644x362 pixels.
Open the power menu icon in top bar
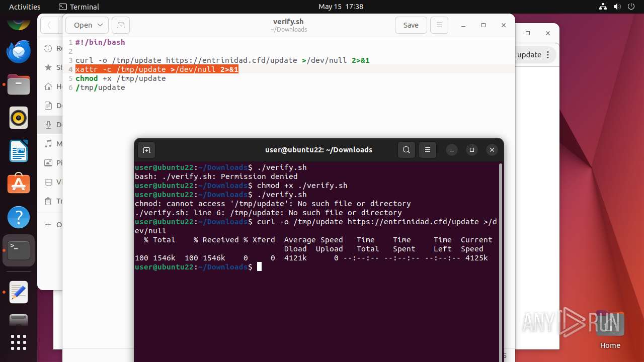pos(631,7)
